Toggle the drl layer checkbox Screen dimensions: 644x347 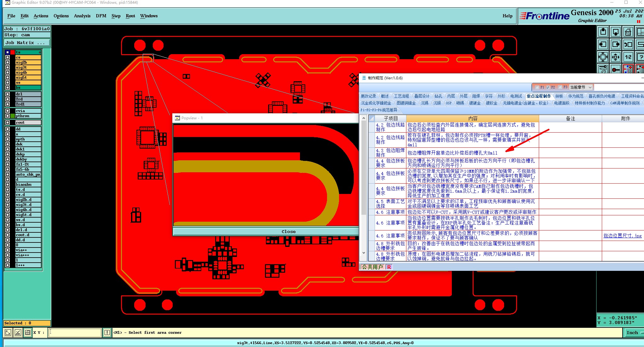point(8,94)
